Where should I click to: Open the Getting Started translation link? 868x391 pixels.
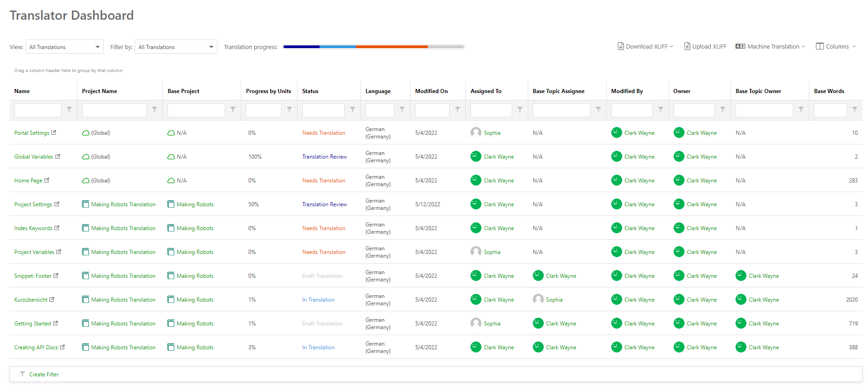(33, 324)
